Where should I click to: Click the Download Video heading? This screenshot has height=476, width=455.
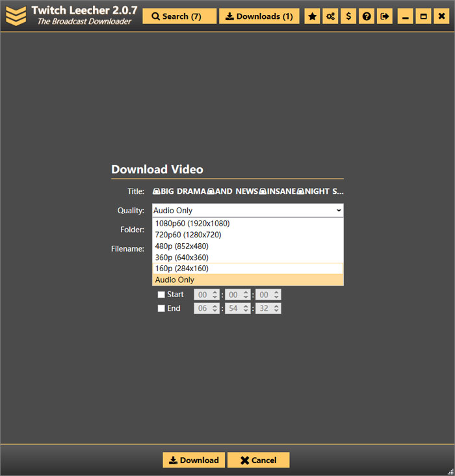tap(157, 169)
